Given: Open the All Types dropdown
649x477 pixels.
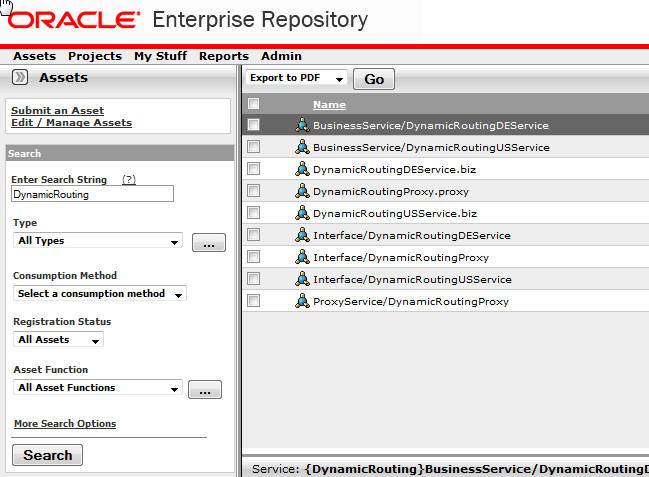Looking at the screenshot, I should click(98, 241).
